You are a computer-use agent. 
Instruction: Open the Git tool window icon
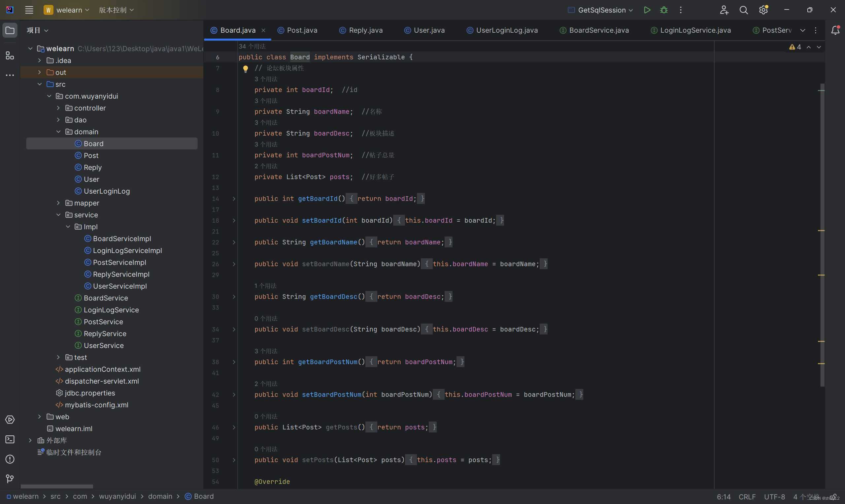10,479
